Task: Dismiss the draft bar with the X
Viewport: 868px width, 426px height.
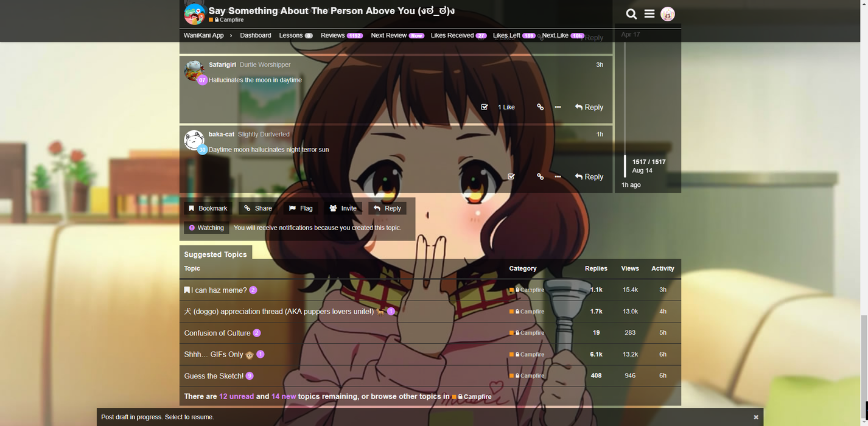Action: tap(756, 417)
